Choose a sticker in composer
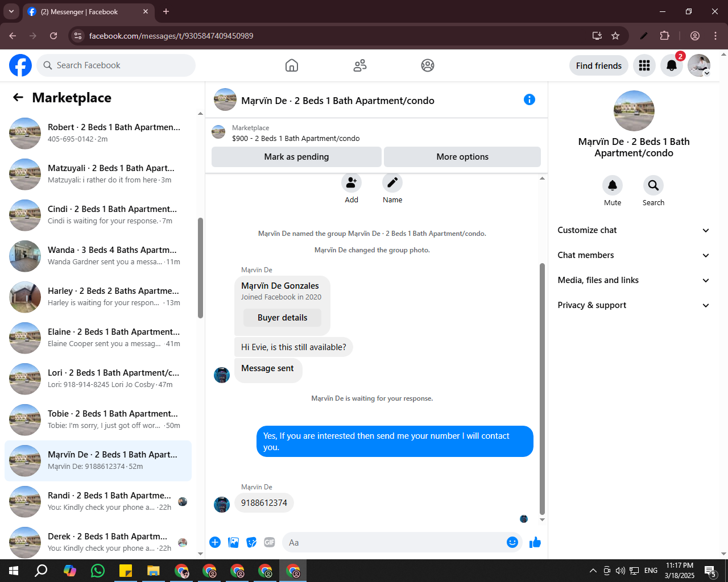Image resolution: width=728 pixels, height=582 pixels. pyautogui.click(x=251, y=542)
